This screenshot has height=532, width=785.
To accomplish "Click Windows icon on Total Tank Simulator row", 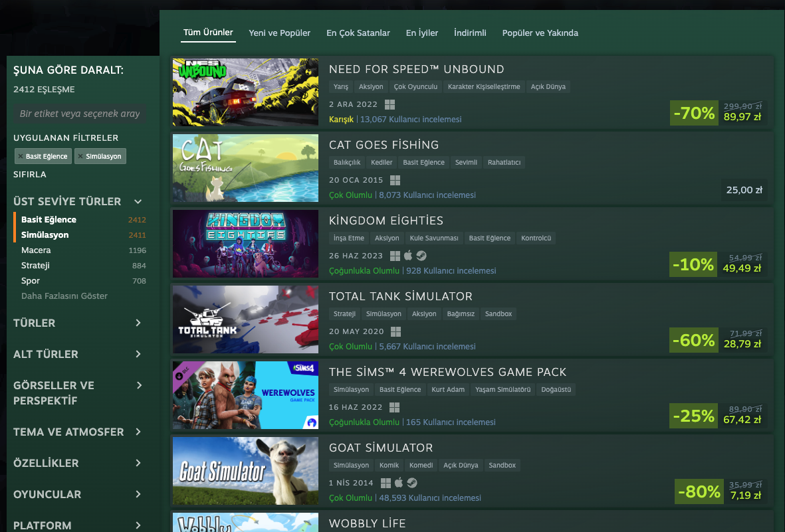I will (396, 332).
